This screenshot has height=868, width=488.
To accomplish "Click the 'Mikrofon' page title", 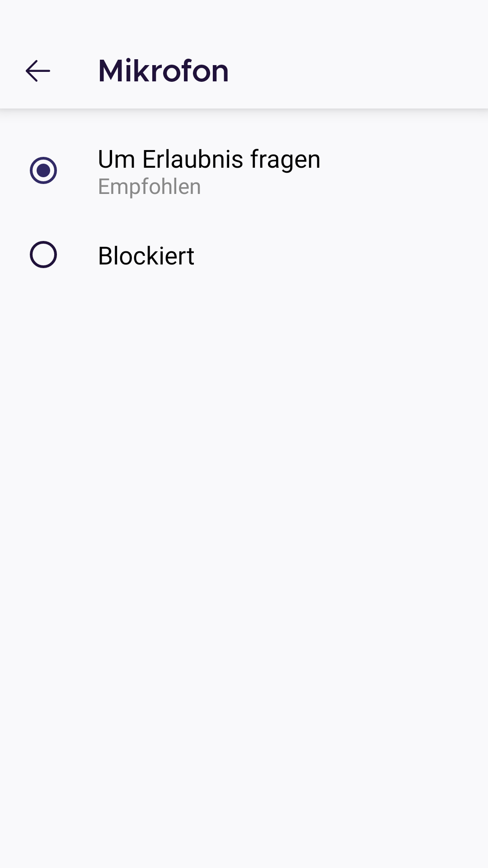I will [x=163, y=71].
